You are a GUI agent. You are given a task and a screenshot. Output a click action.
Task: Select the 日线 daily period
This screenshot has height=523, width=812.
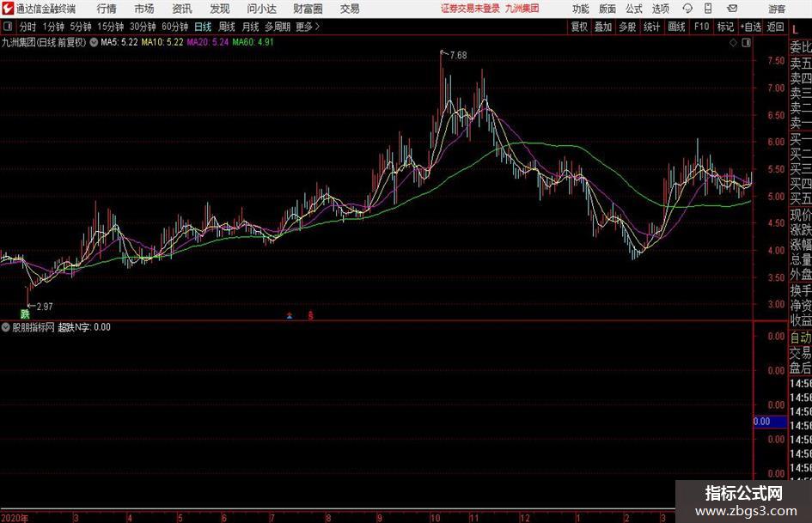pos(203,27)
